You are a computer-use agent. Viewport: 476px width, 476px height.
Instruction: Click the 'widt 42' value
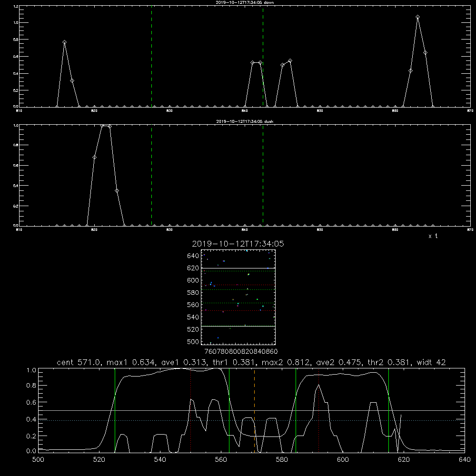431,362
